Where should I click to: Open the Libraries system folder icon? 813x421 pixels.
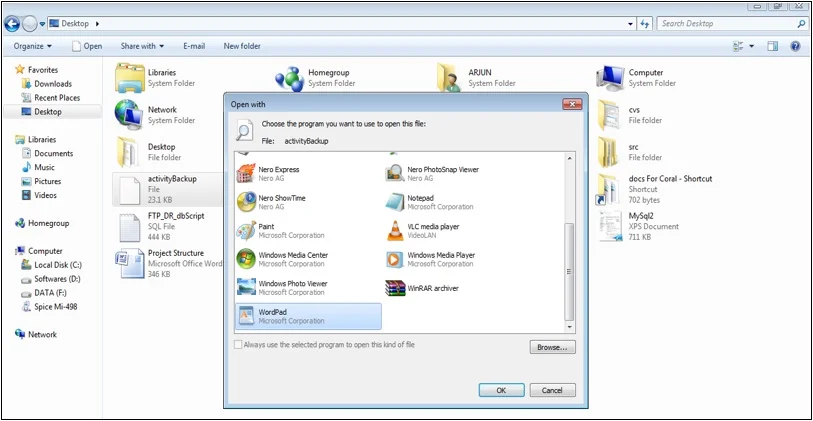(x=130, y=78)
